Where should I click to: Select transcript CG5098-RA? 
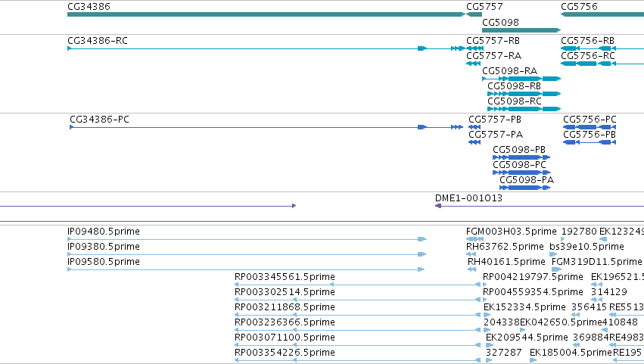pos(521,79)
